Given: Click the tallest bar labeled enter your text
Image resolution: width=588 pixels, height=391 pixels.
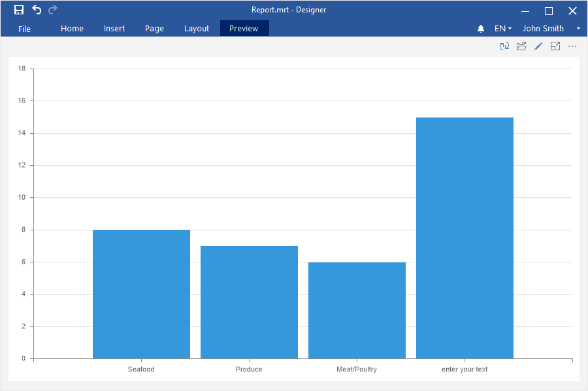Looking at the screenshot, I should pyautogui.click(x=465, y=238).
